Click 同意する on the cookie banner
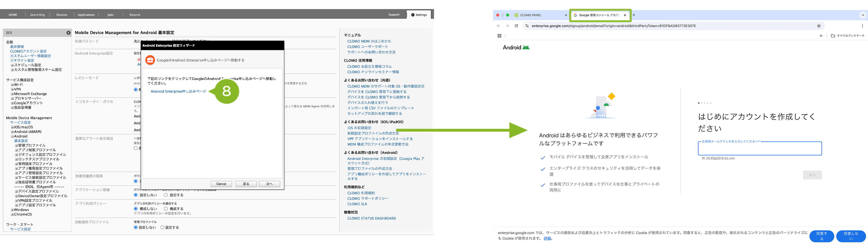Viewport: 868px width, 244px height. coord(822,236)
